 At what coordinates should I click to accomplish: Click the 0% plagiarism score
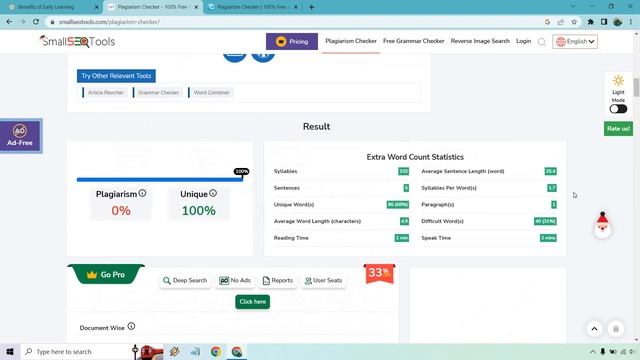(121, 211)
